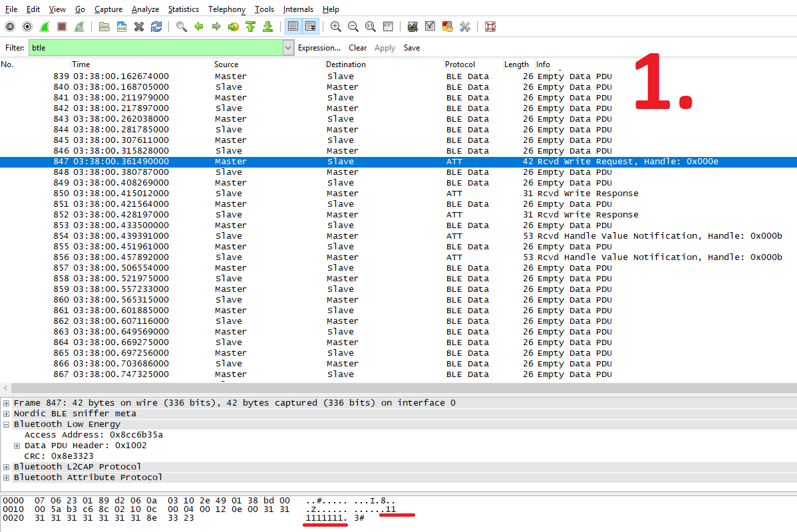Go forward in packet history arrow
The height and width of the screenshot is (532, 797).
216,27
